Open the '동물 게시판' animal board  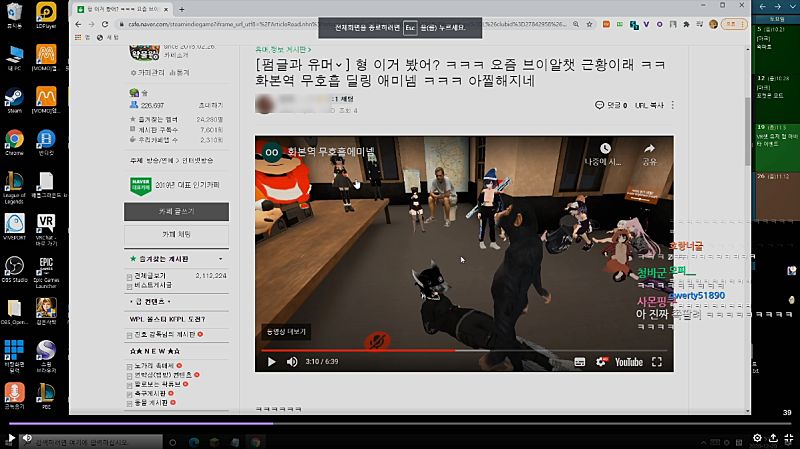coord(151,403)
